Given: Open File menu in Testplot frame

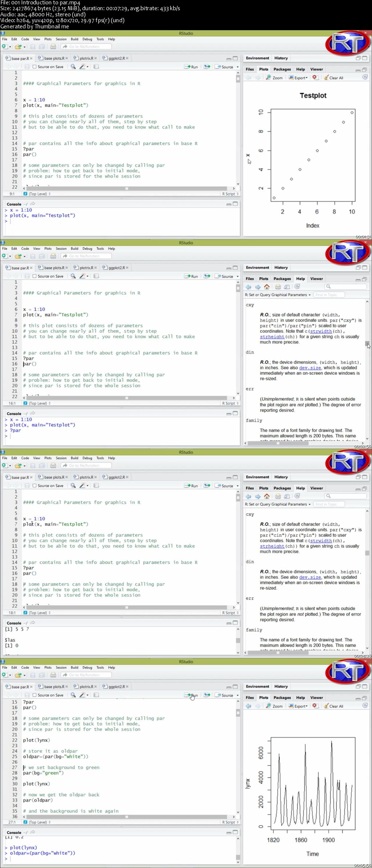Looking at the screenshot, I should [x=5, y=39].
